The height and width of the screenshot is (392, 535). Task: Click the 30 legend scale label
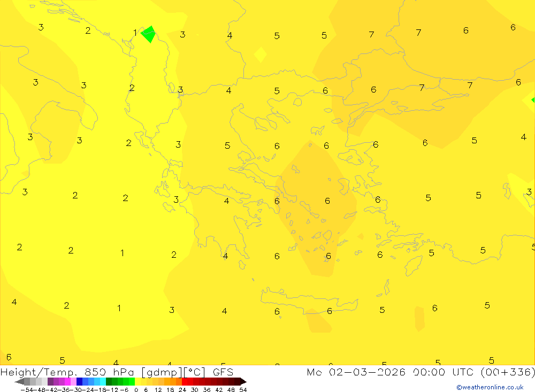point(195,390)
